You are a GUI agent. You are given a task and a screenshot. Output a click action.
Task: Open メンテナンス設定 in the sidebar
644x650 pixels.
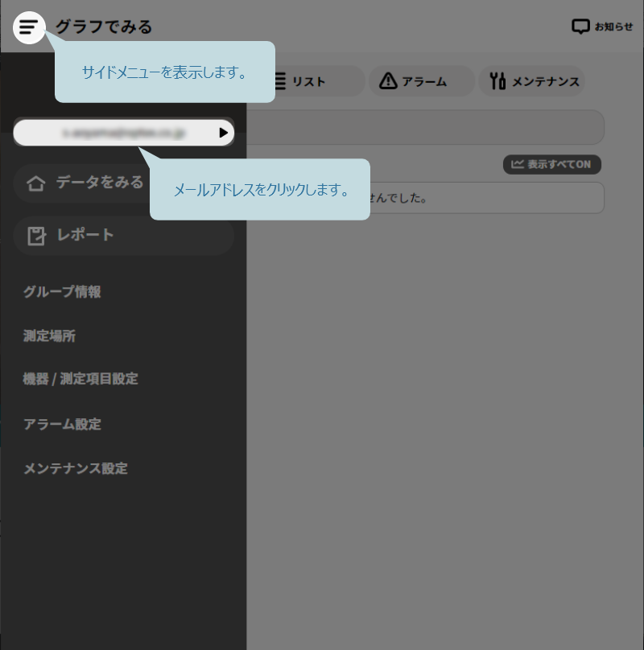point(76,468)
